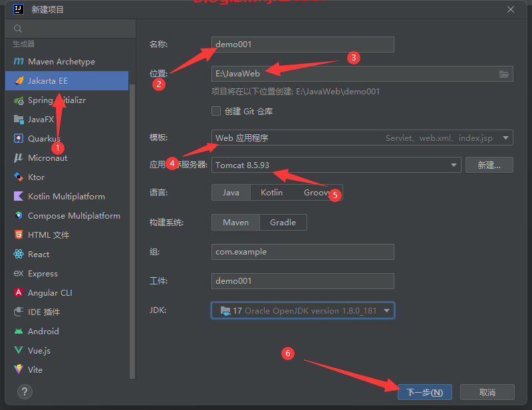The width and height of the screenshot is (532, 410).
Task: Select the Jakarta EE generator
Action: (67, 80)
